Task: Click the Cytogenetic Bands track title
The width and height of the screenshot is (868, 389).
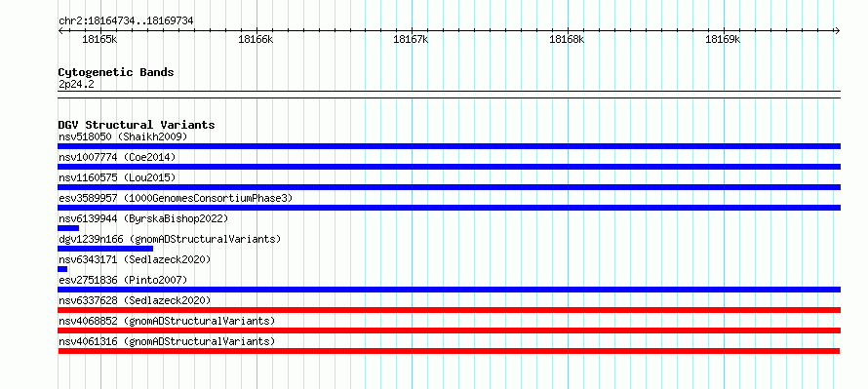Action: point(116,72)
